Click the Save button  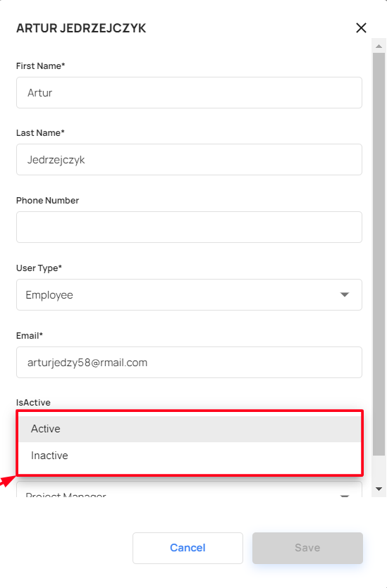(x=307, y=548)
